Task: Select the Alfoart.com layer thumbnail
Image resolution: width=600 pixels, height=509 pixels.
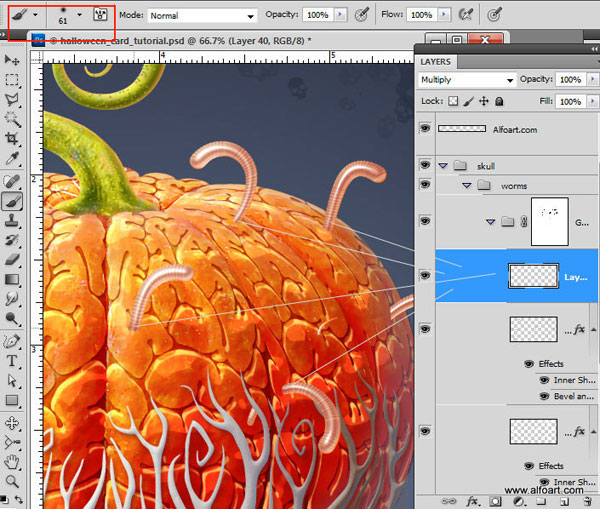Action: pyautogui.click(x=462, y=129)
